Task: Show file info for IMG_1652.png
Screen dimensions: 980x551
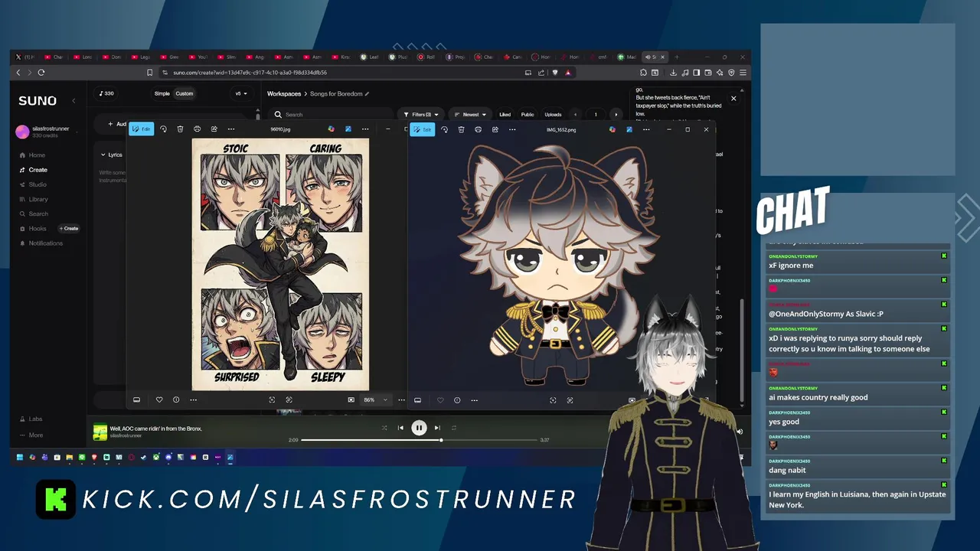Action: point(457,400)
